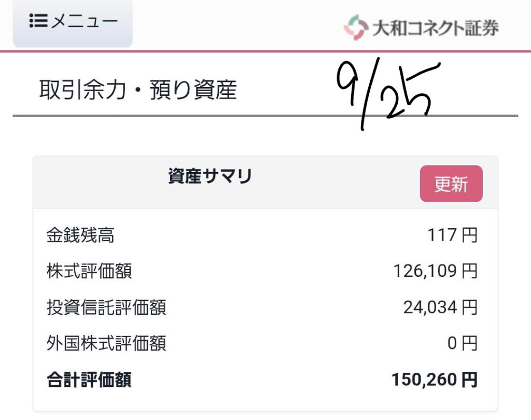The width and height of the screenshot is (531, 420).
Task: Select the 資産サマリ panel title
Action: (210, 177)
